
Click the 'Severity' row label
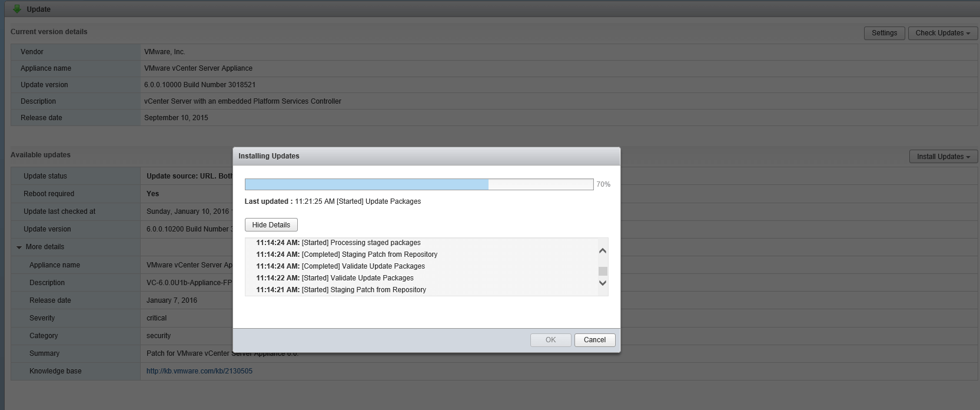(42, 318)
